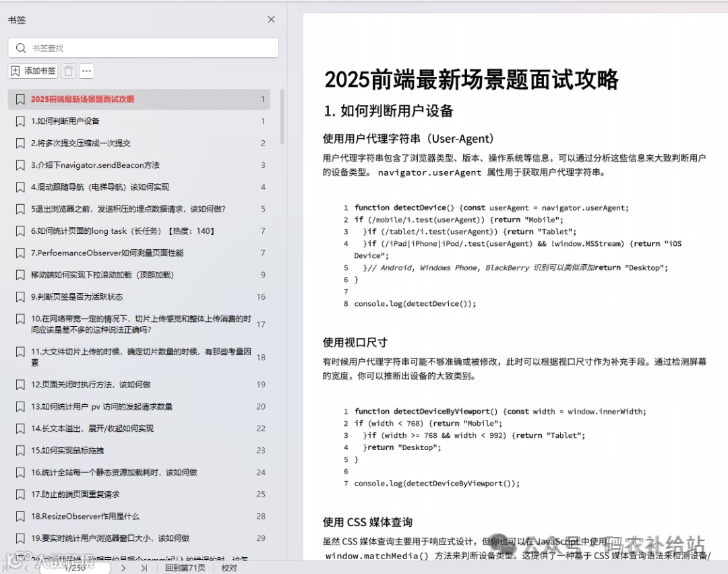The width and height of the screenshot is (728, 574).
Task: Click the previous page arrow at the bottom
Action: click(25, 568)
